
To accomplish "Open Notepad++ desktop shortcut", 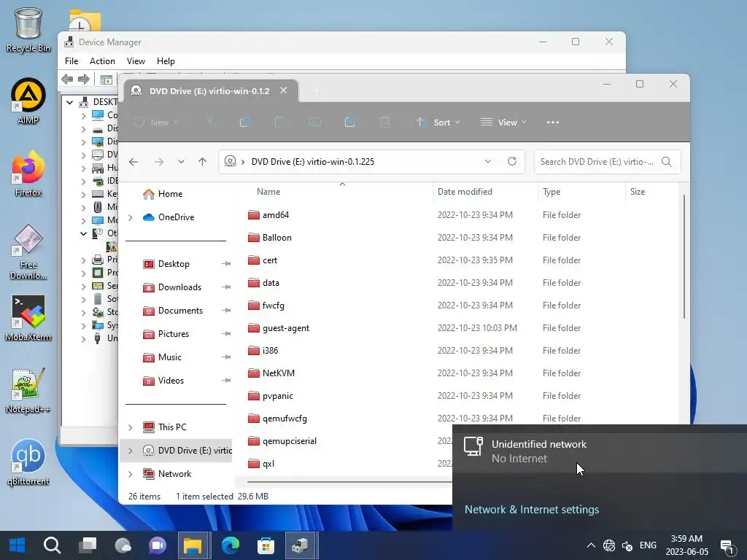I will pyautogui.click(x=28, y=391).
